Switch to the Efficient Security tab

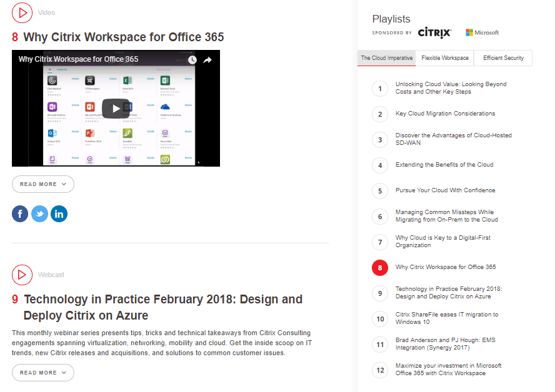click(503, 58)
